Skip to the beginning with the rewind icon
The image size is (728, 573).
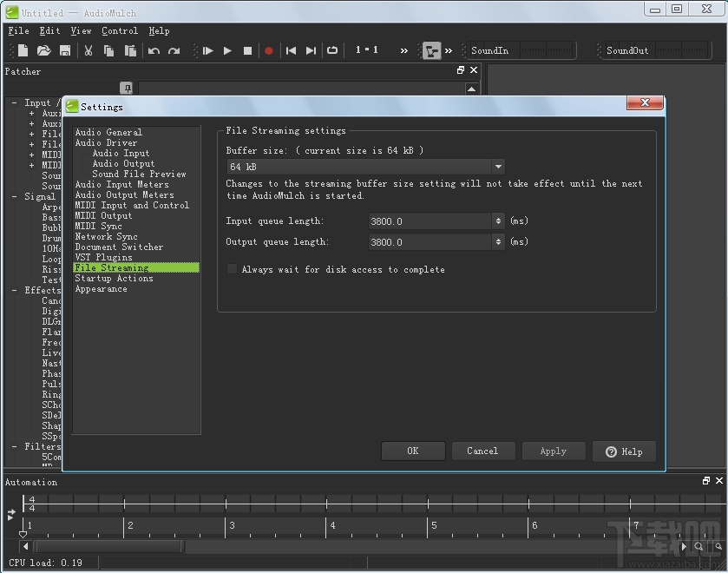(x=291, y=50)
